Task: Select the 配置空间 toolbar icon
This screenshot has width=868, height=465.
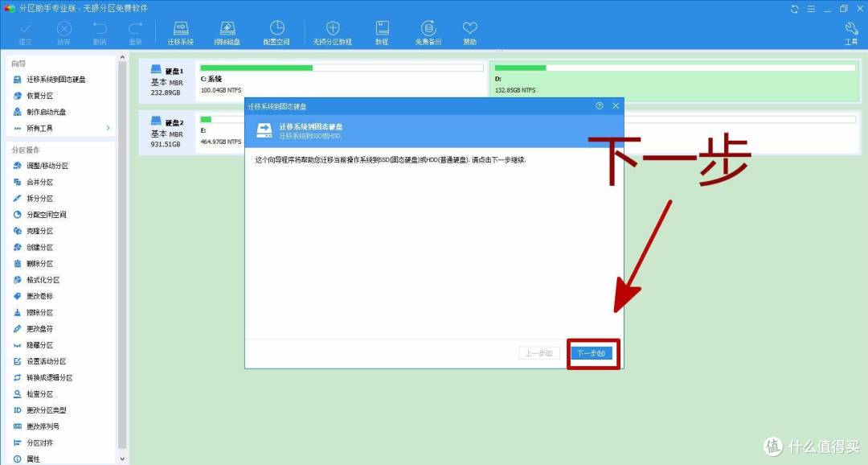Action: coord(276,32)
